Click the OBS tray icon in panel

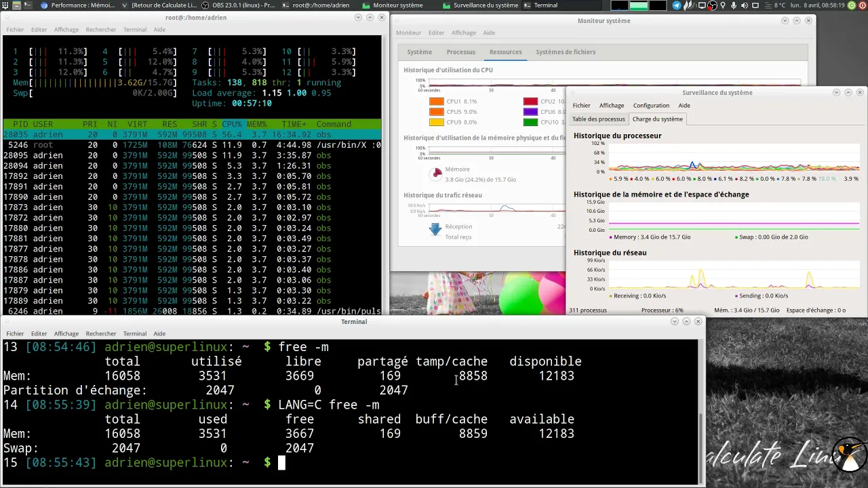(712, 5)
